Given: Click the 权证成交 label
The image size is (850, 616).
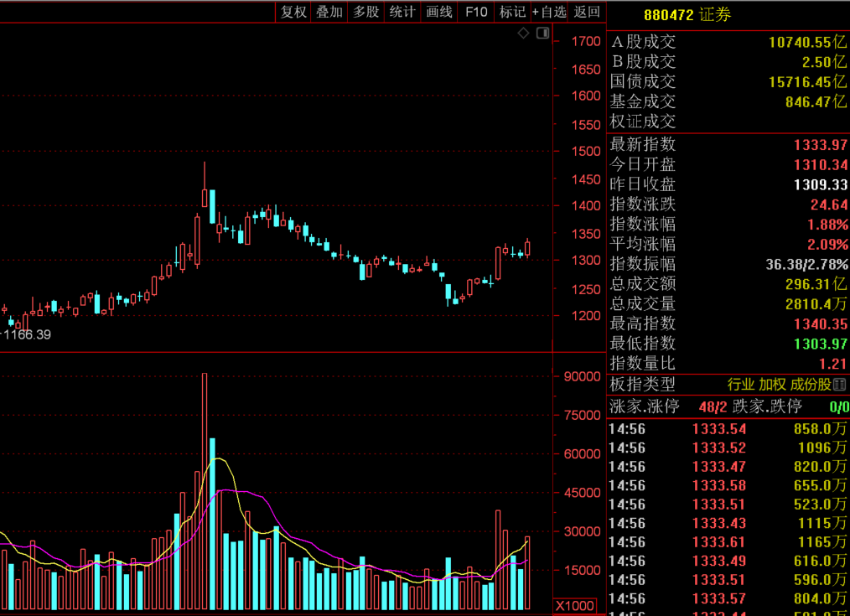Looking at the screenshot, I should [642, 122].
